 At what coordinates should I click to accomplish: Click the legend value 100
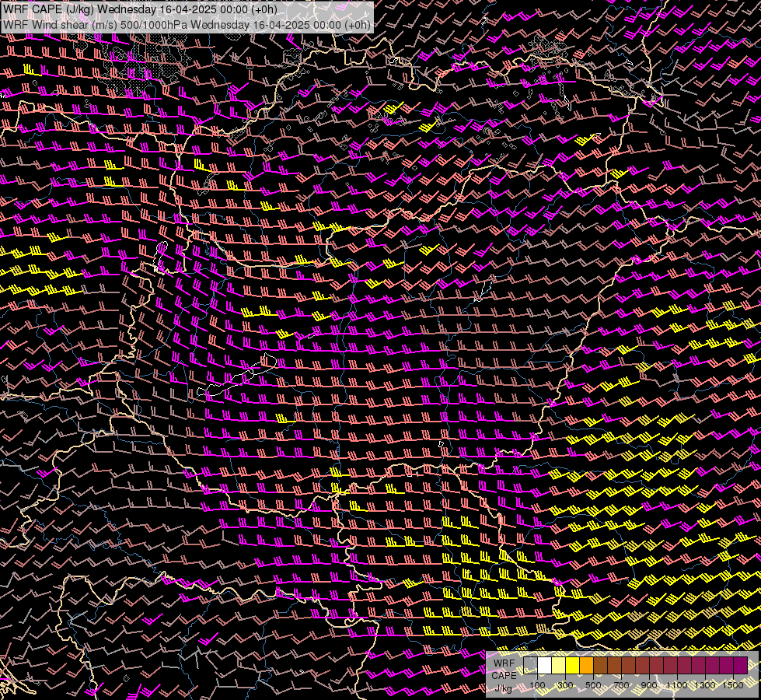537,685
